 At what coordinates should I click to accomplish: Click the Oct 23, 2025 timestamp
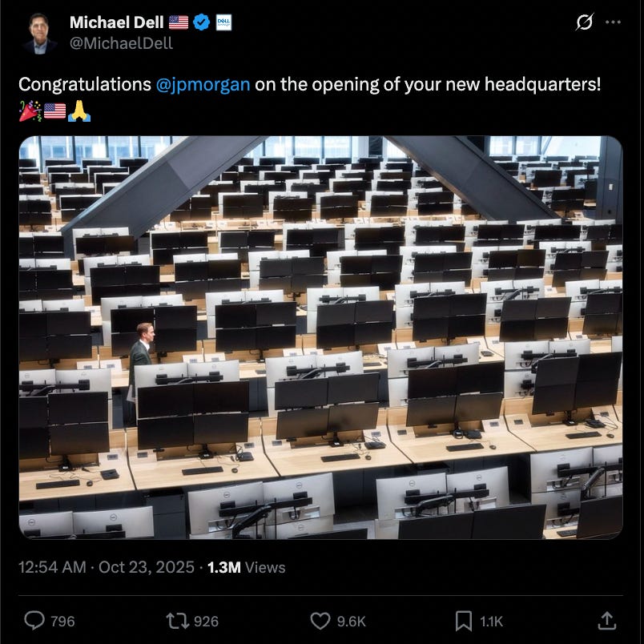[147, 567]
